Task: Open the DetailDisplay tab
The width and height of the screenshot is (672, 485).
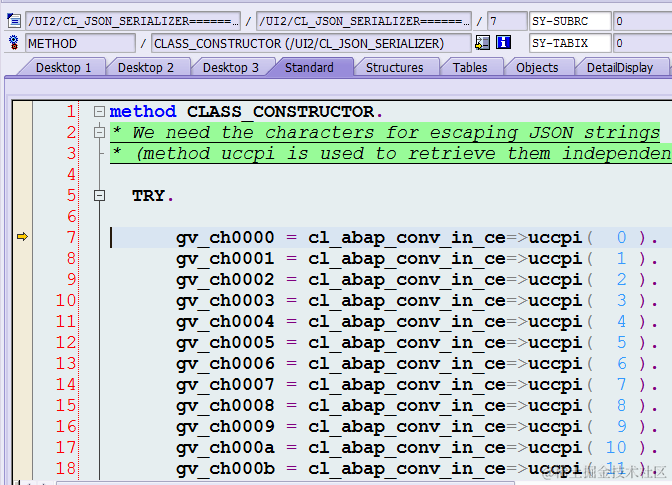Action: tap(620, 67)
